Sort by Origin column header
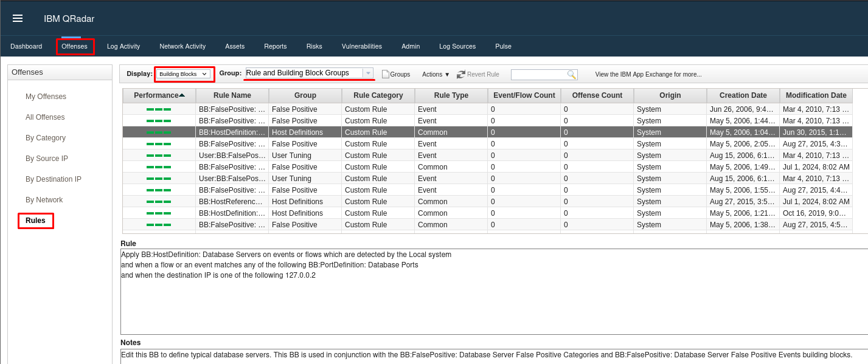Image resolution: width=868 pixels, height=364 pixels. pyautogui.click(x=670, y=95)
